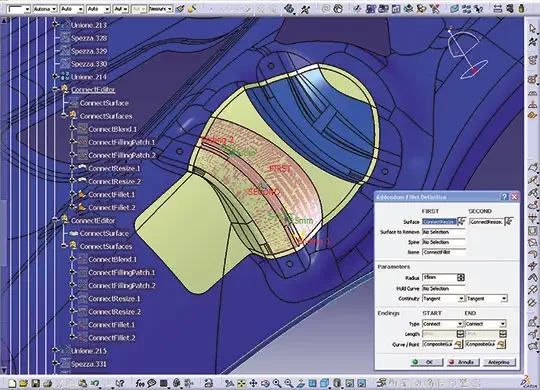The image size is (540, 390).
Task: Click the Zoom Out magnifier icon
Action: click(289, 383)
